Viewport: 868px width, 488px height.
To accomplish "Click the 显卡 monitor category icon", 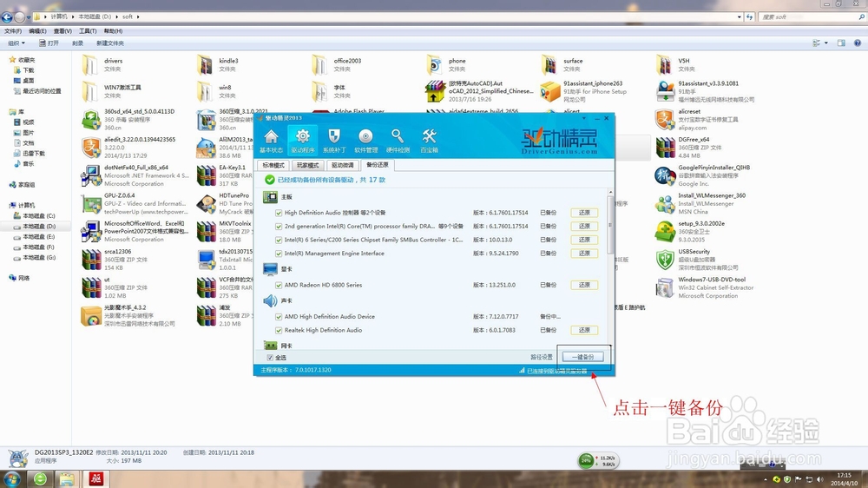I will point(270,268).
